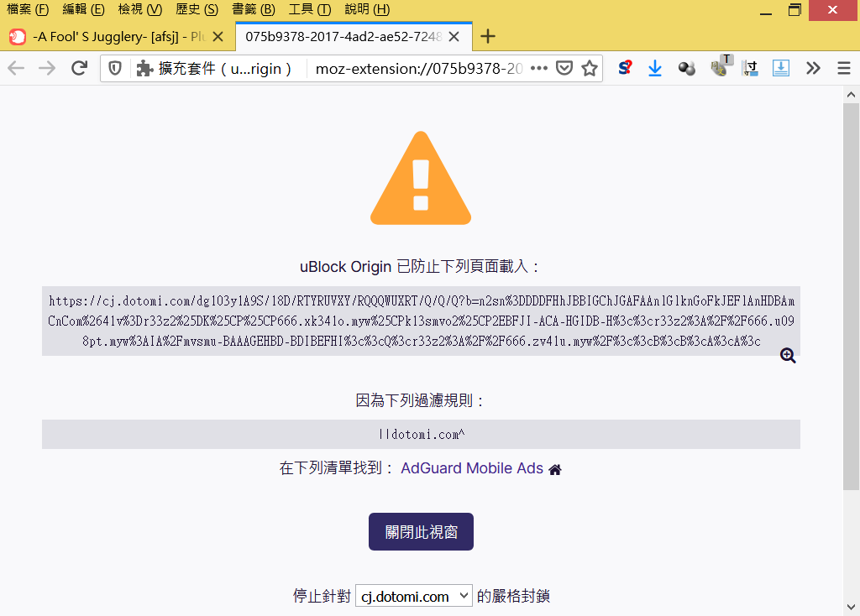Screen dimensions: 860x616
Task: Click the blocked https://cj.dotomi.com URL text
Action: [x=422, y=321]
